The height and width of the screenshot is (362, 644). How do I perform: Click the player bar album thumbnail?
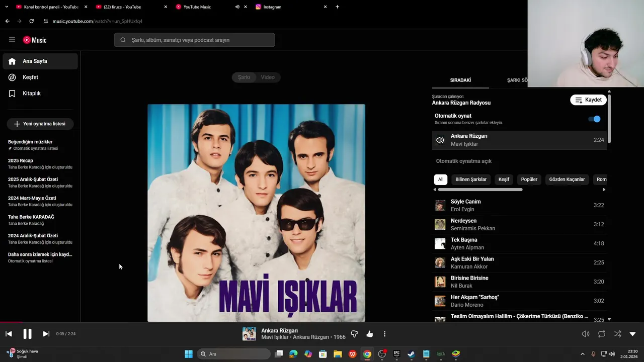click(x=249, y=334)
